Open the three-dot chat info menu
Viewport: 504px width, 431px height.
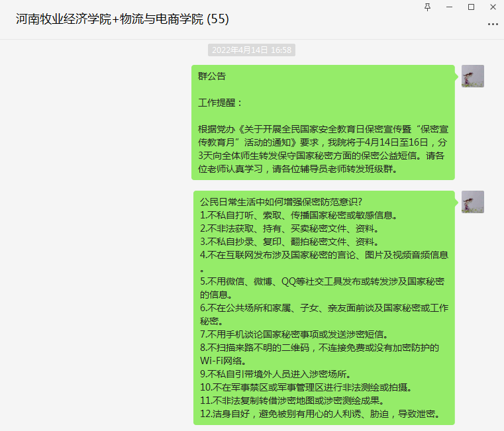[493, 23]
